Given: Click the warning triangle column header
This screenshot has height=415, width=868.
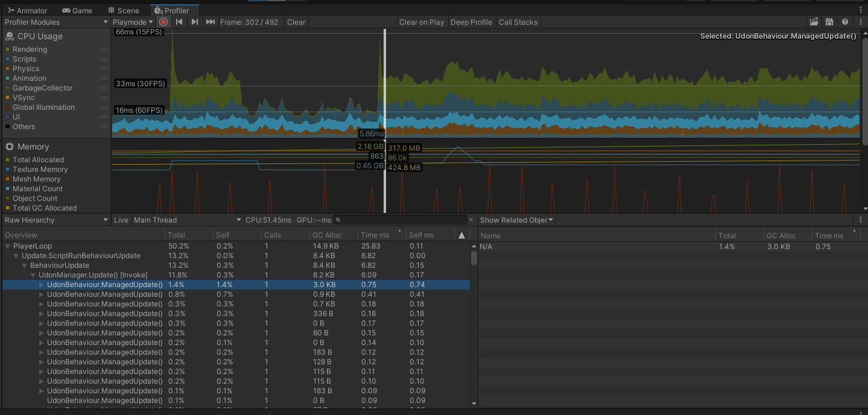Looking at the screenshot, I should (x=461, y=235).
